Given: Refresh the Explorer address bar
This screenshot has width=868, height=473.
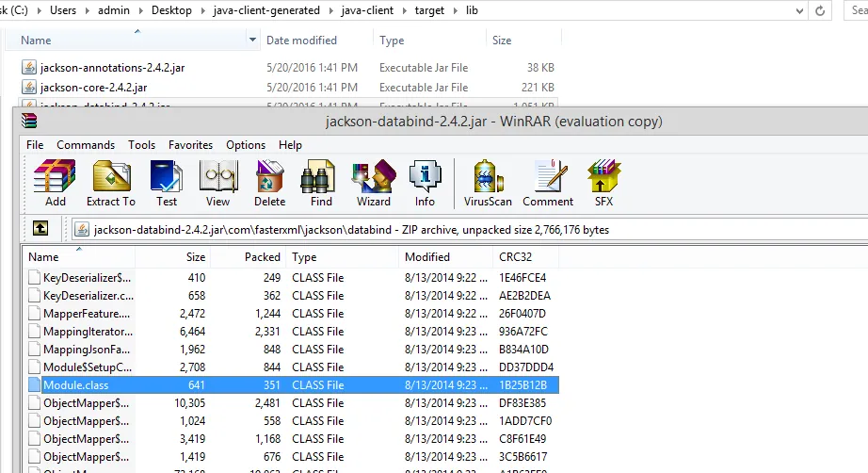Looking at the screenshot, I should [x=820, y=10].
